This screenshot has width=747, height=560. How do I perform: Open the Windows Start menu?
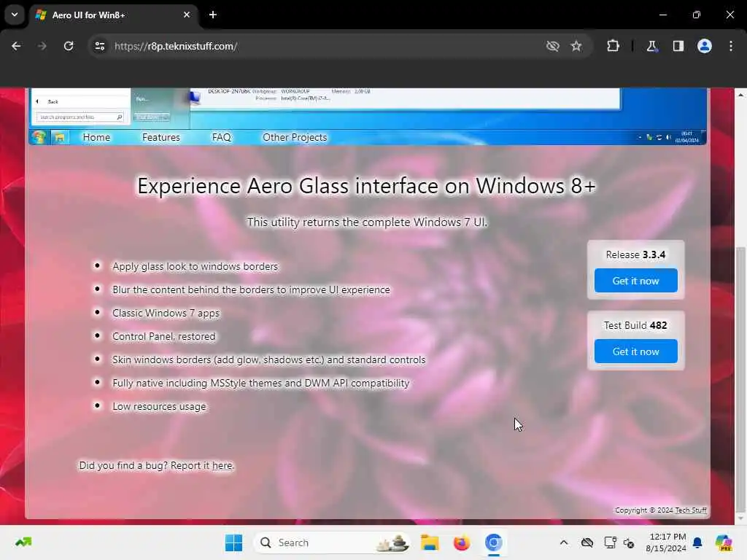tap(233, 542)
